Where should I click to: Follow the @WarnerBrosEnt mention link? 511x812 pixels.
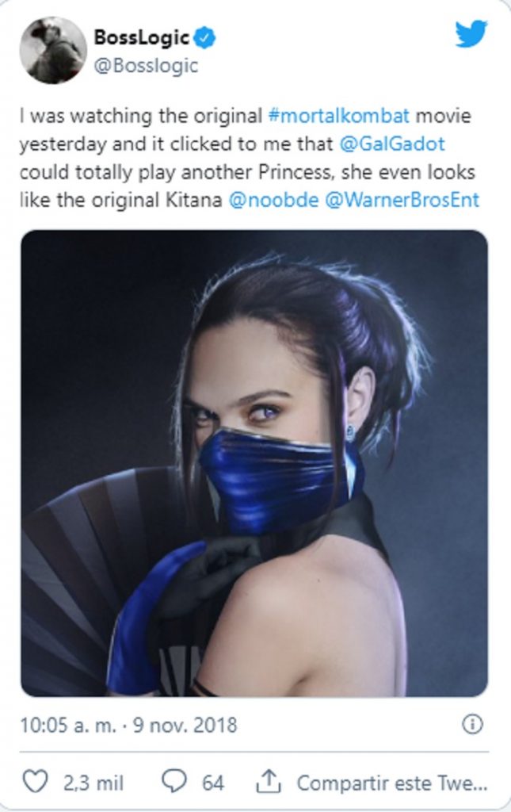tap(402, 200)
